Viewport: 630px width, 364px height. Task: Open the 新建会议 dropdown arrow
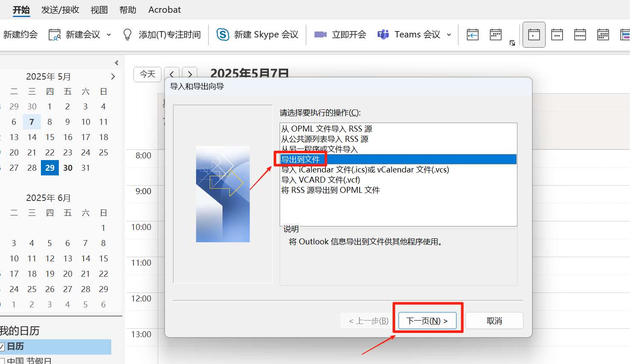(109, 35)
